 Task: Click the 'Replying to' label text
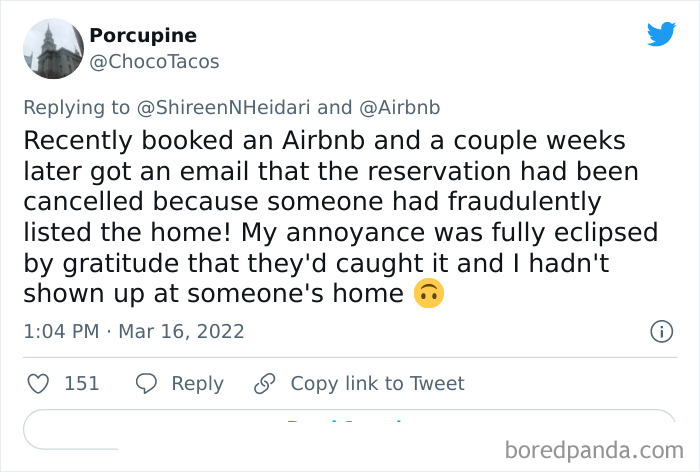click(76, 107)
